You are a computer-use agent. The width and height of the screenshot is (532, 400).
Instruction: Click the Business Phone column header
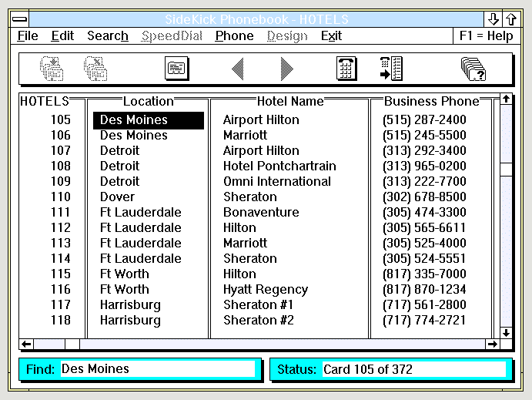(x=432, y=101)
